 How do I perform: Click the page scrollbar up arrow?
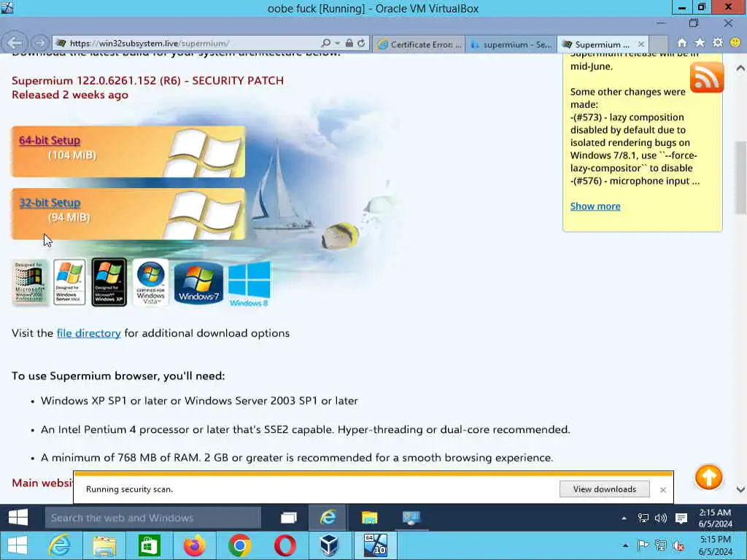(x=740, y=68)
